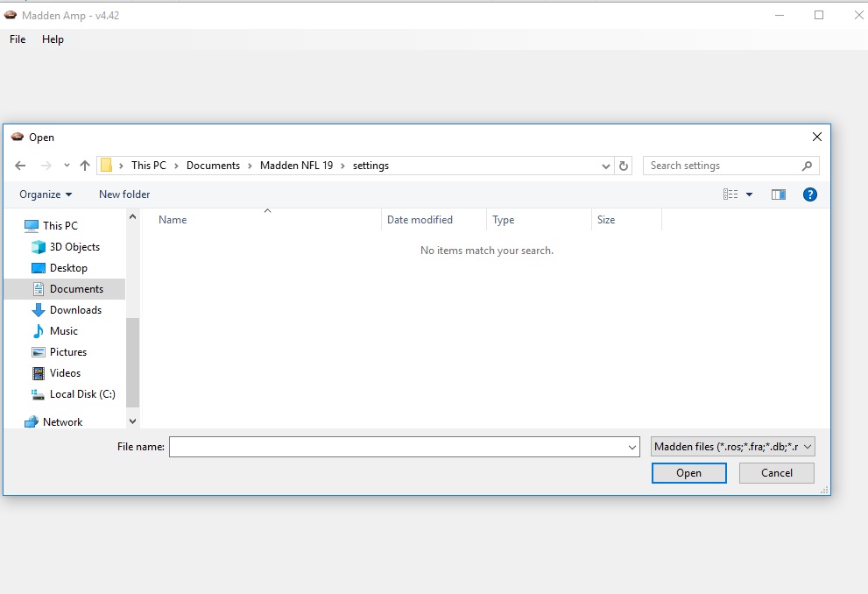Select Network in navigation pane
The width and height of the screenshot is (868, 594).
[x=62, y=421]
